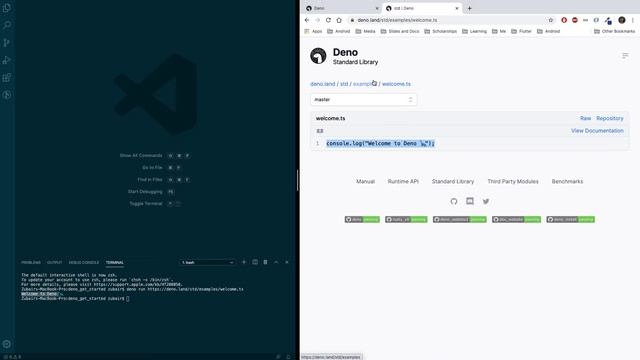Open the Repository link
This screenshot has height=360, width=640.
click(610, 118)
